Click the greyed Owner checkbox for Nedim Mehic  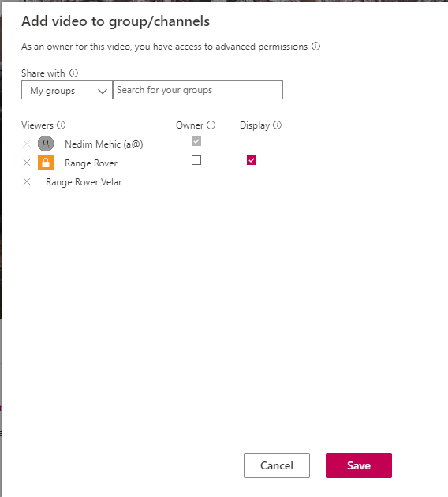196,141
